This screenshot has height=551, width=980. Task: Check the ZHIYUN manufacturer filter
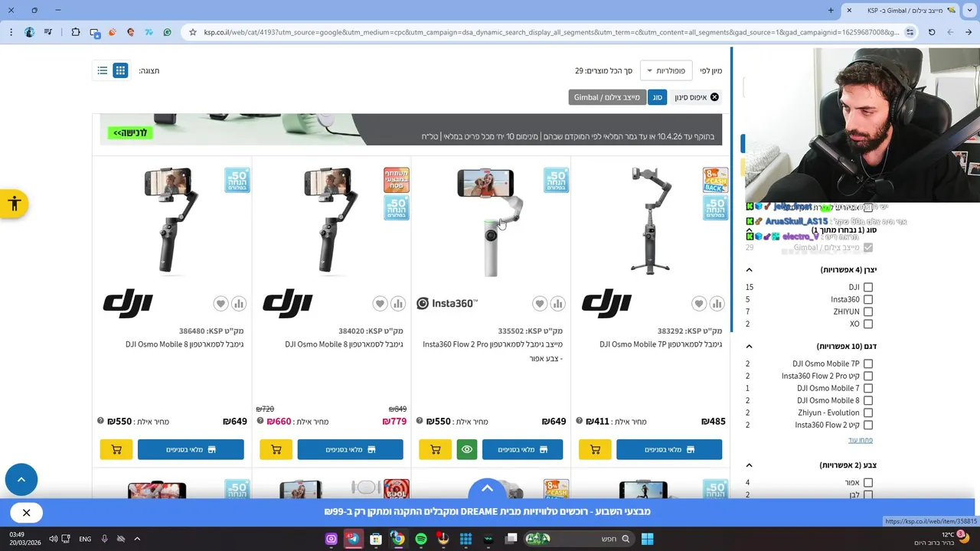coord(868,311)
